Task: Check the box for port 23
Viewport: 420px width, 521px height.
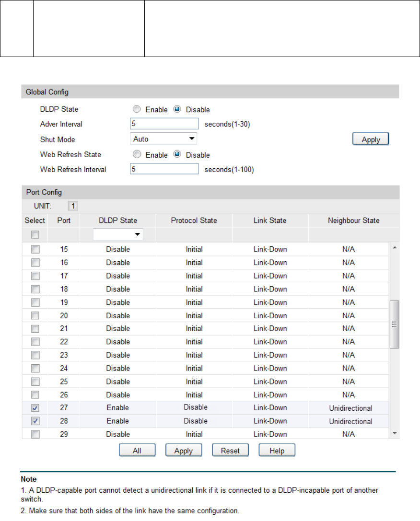Action: pyautogui.click(x=35, y=355)
